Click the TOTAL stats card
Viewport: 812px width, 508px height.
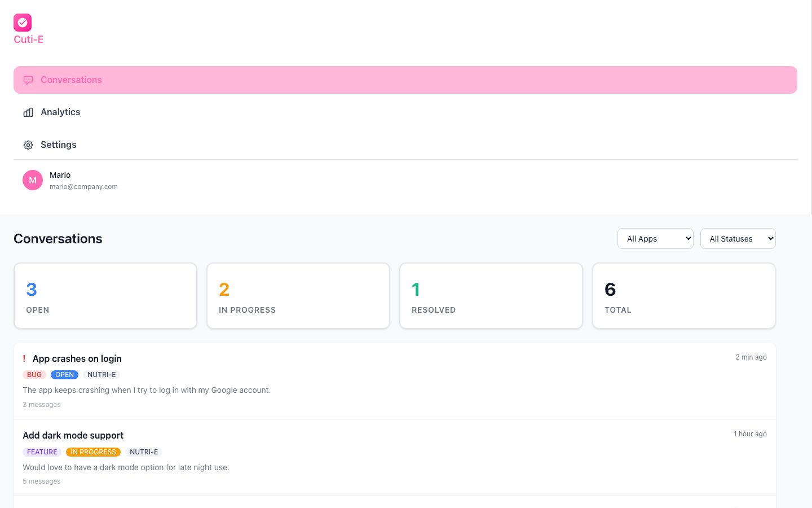point(683,295)
